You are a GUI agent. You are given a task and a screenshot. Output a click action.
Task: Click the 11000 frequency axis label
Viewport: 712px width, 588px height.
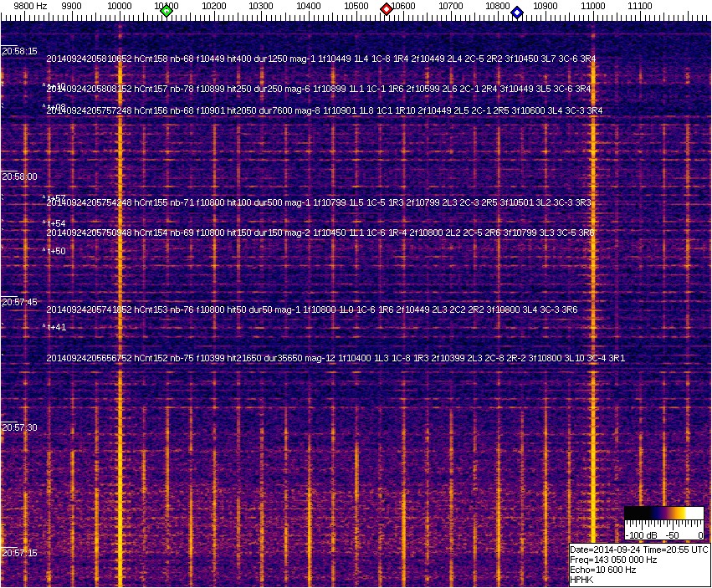click(x=593, y=6)
